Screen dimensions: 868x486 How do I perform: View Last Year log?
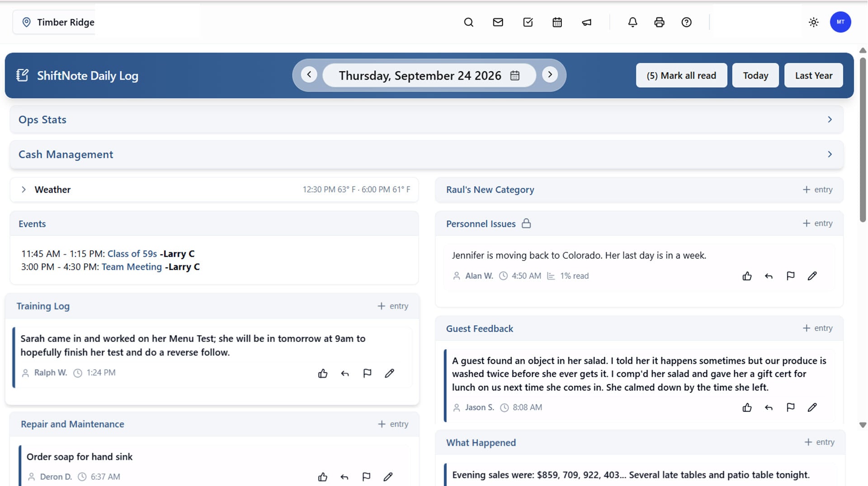pos(813,75)
